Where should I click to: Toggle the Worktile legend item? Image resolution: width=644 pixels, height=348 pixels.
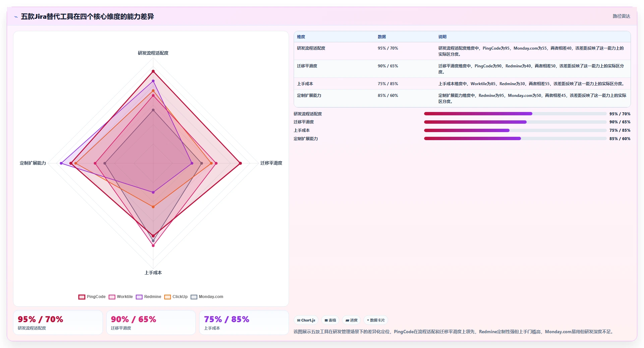tap(121, 297)
